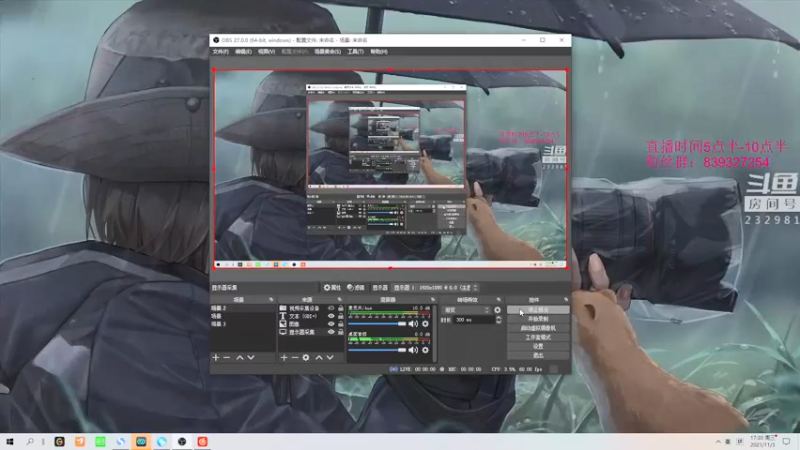Click the streaming button at controls top

click(538, 310)
